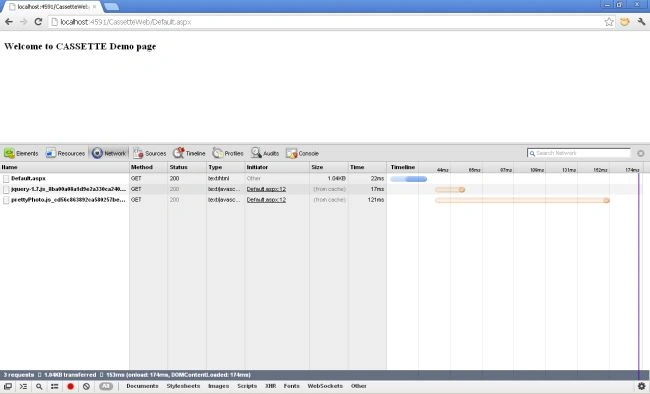Click the Search Network field

[579, 153]
